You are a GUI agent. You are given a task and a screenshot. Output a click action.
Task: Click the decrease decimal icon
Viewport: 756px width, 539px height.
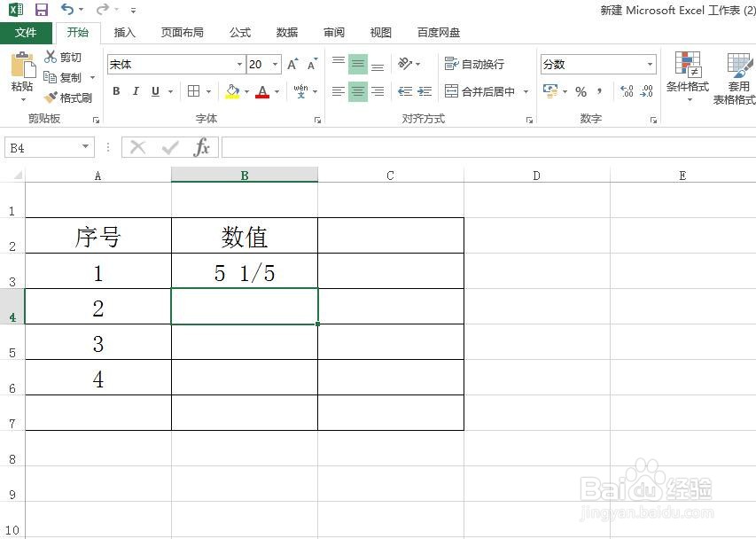click(647, 91)
